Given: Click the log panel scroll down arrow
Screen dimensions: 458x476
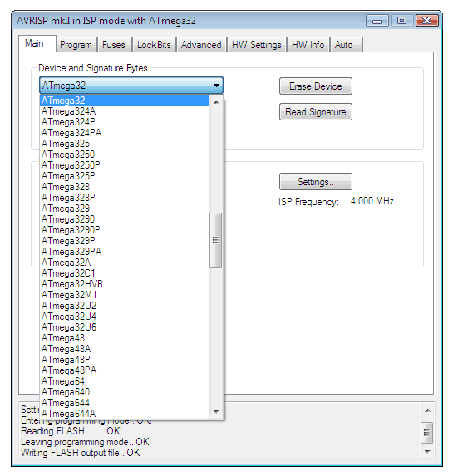Looking at the screenshot, I should [x=427, y=452].
